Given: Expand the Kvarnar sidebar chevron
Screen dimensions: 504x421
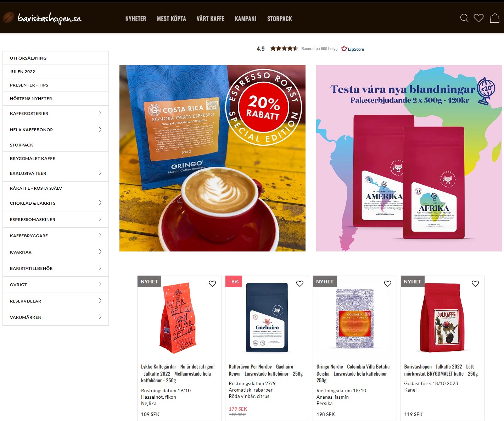Looking at the screenshot, I should click(x=100, y=251).
